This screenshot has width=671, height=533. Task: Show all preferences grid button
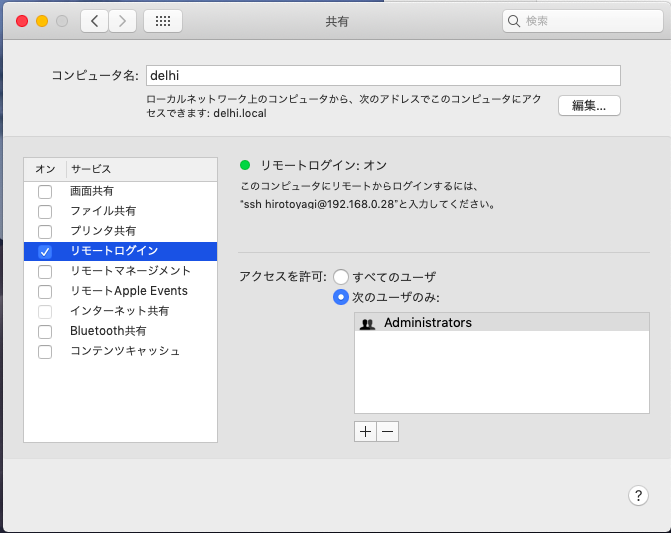[163, 21]
